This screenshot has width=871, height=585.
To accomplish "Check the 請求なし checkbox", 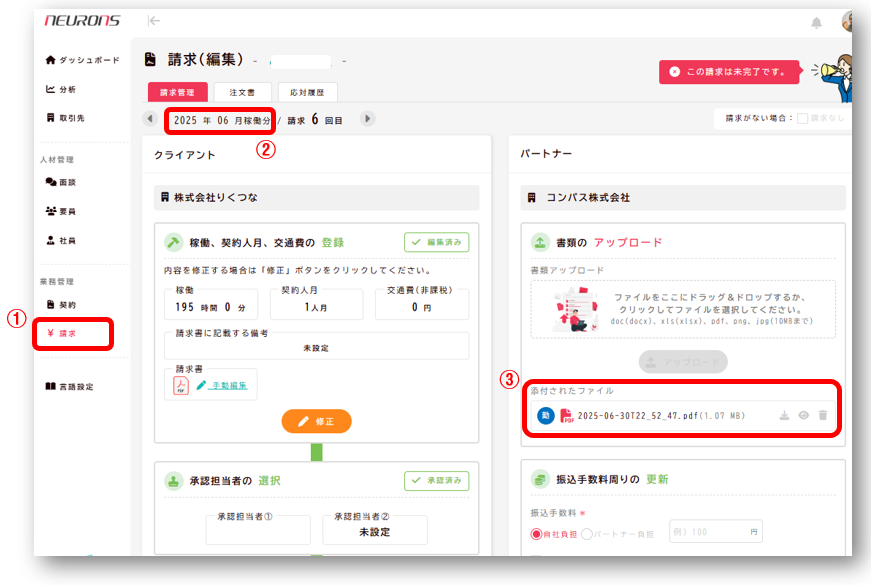I will 802,118.
